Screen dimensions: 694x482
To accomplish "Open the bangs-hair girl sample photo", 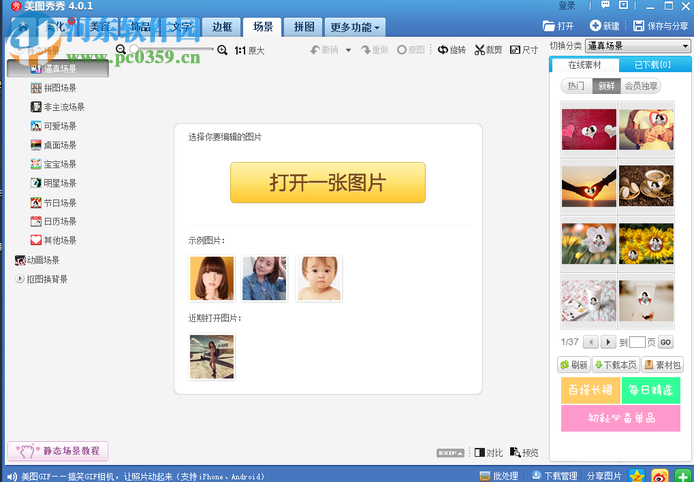I will click(212, 278).
